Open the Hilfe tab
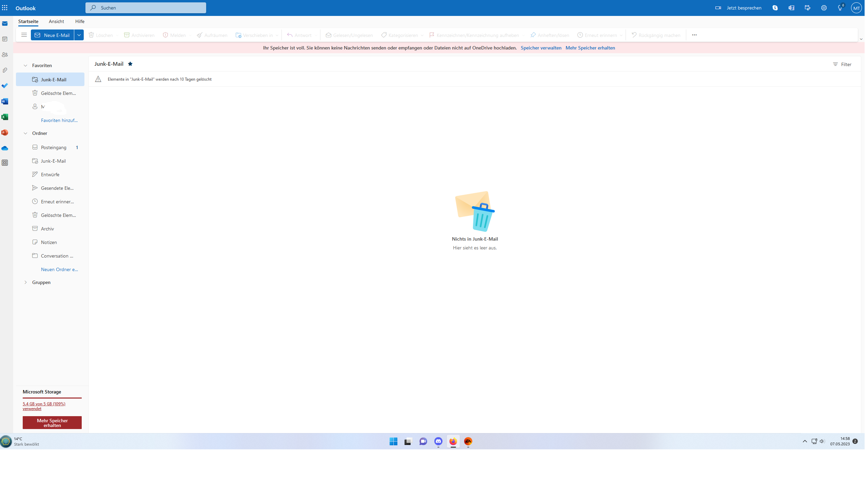This screenshot has height=488, width=868. tap(80, 21)
